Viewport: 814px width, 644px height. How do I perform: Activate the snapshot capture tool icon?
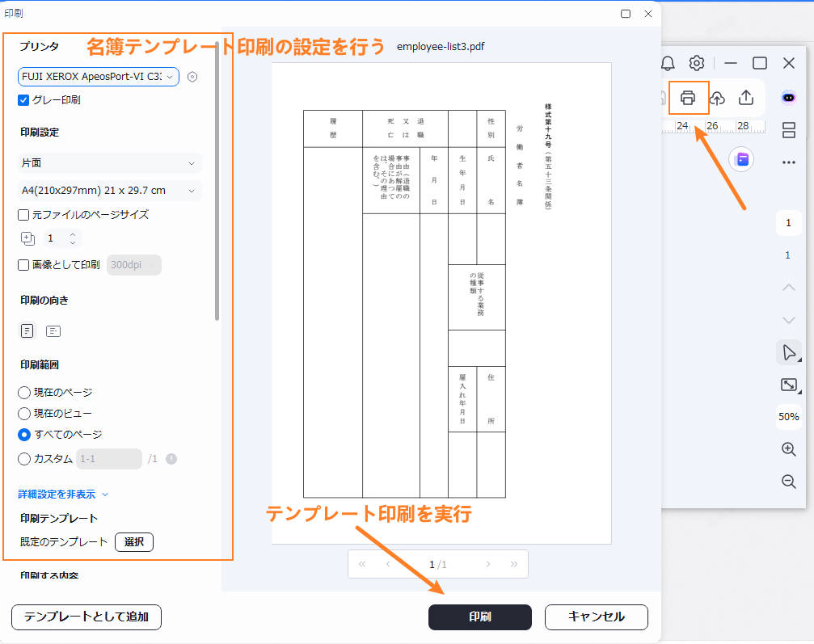click(788, 384)
